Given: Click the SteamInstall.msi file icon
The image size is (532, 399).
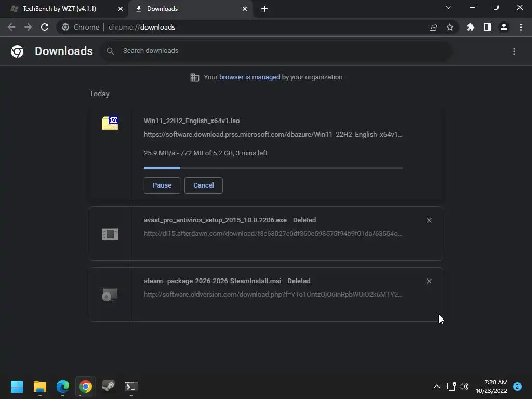Looking at the screenshot, I should (110, 294).
